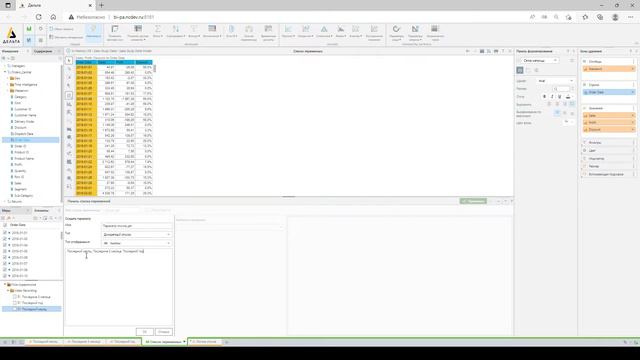Check the Последний месяц parameter checkbox
Screen dimensions: 640x360
pyautogui.click(x=15, y=309)
